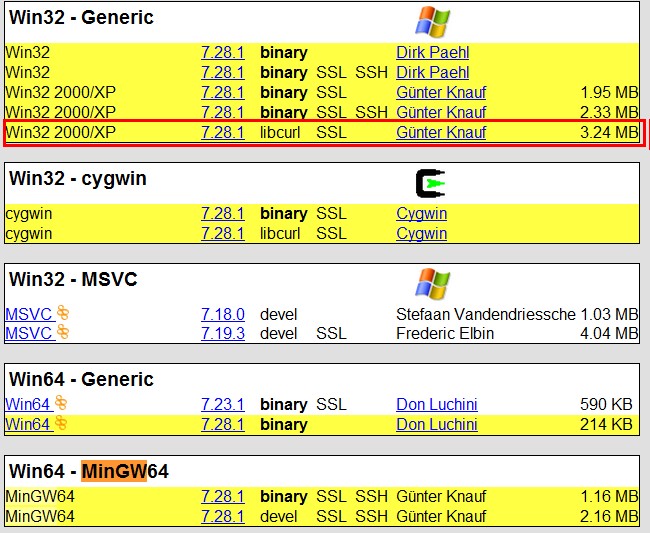Click the 'Win32 - Generic' section heading
The width and height of the screenshot is (650, 533).
81,17
